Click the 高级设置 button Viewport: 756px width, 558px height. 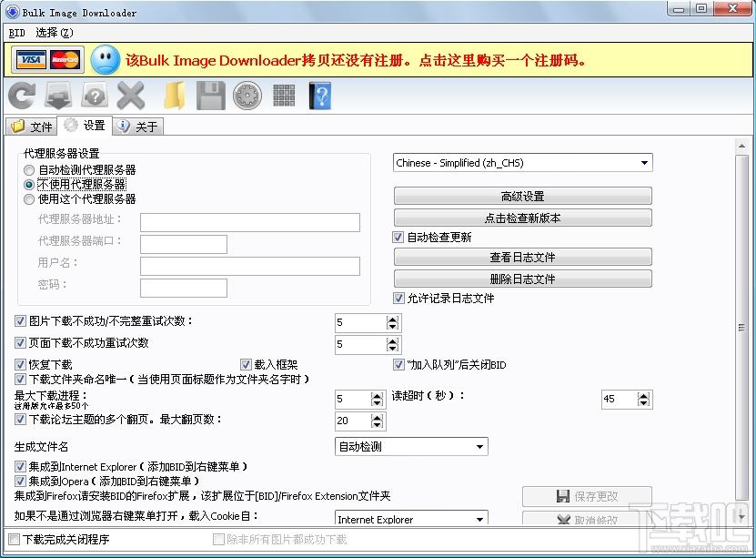pyautogui.click(x=522, y=197)
